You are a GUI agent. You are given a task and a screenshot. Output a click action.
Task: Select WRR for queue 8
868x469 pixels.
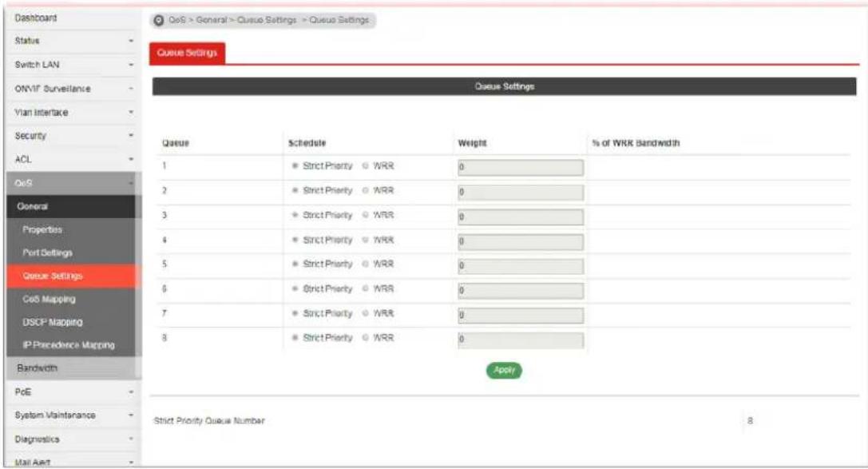366,338
